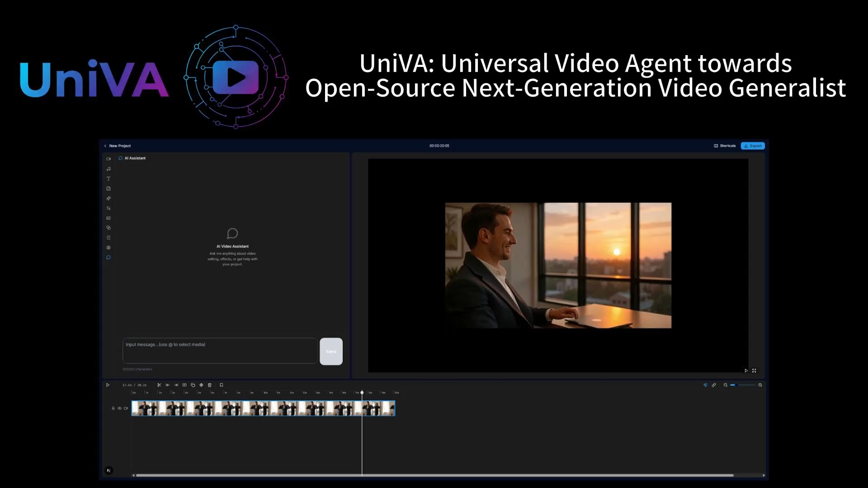Type in the AI Assistant message field

(x=220, y=351)
